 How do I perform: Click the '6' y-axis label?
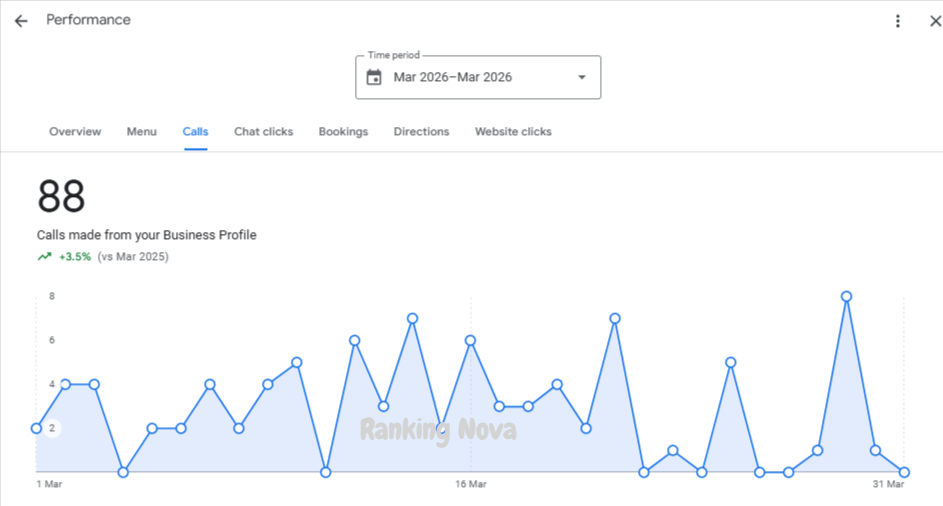[52, 340]
